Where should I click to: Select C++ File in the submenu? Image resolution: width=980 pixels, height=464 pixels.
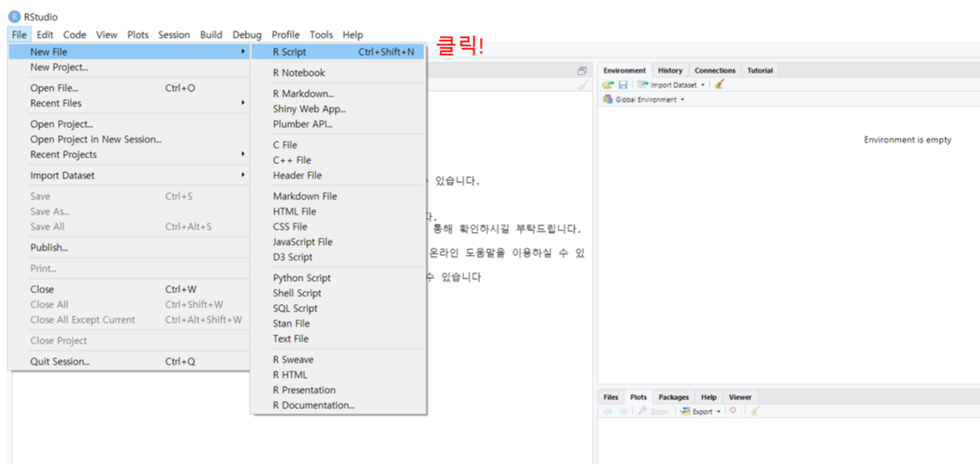pyautogui.click(x=338, y=160)
